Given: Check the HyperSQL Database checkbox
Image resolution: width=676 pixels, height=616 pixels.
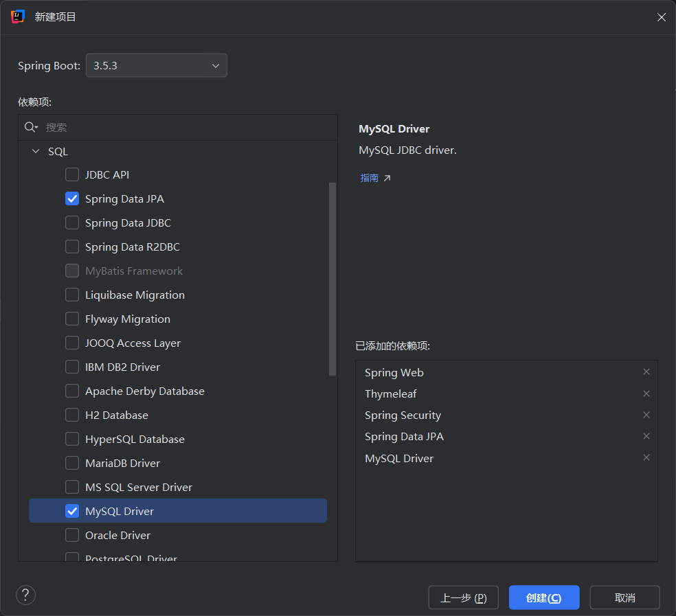Looking at the screenshot, I should [x=72, y=439].
